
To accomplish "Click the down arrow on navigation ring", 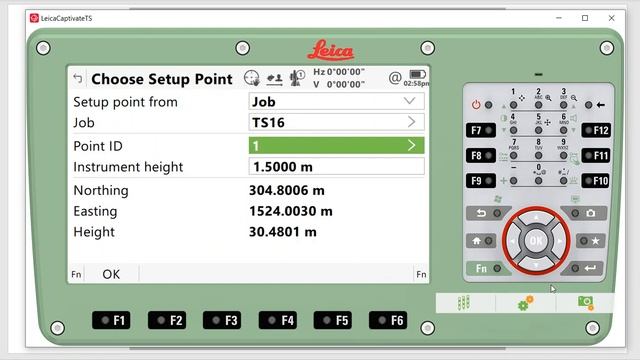I will [536, 264].
